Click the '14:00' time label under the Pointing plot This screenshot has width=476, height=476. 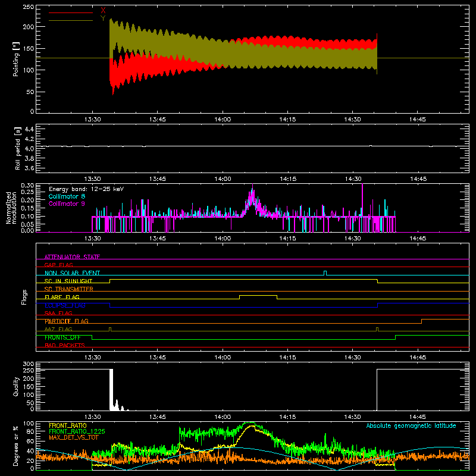coord(223,120)
